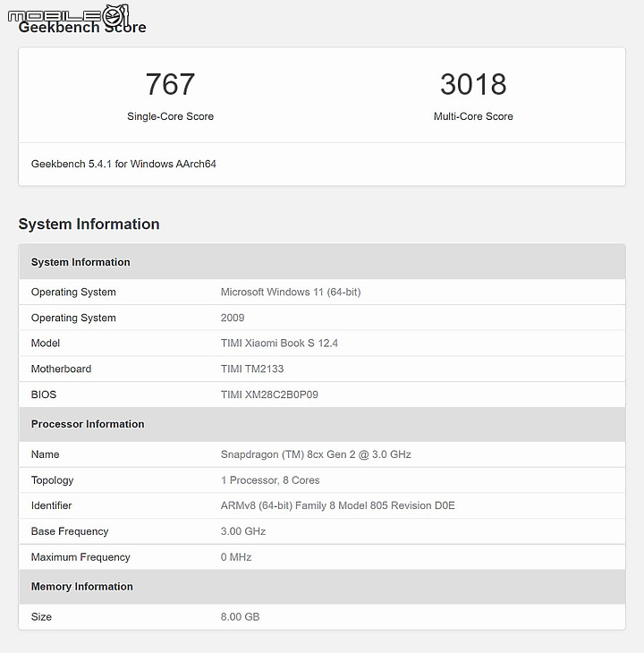Screen dimensions: 644x653
Task: Select the operating system value 2009
Action: coord(233,318)
